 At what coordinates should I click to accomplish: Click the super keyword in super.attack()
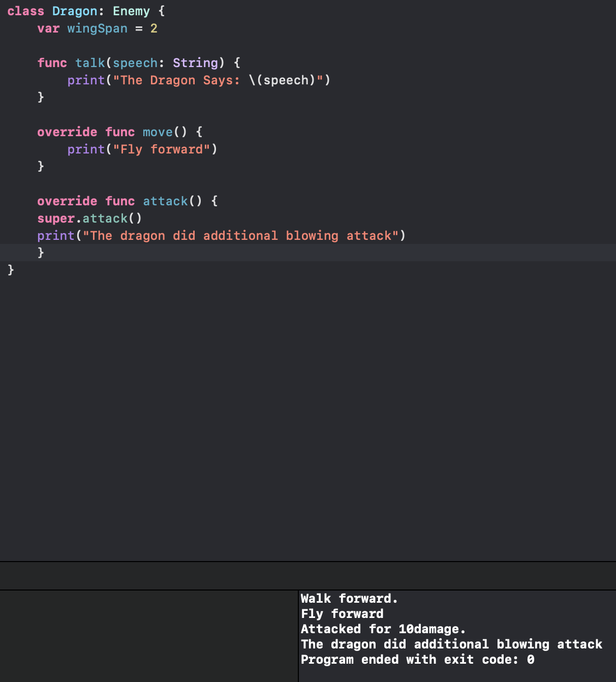[x=56, y=219]
